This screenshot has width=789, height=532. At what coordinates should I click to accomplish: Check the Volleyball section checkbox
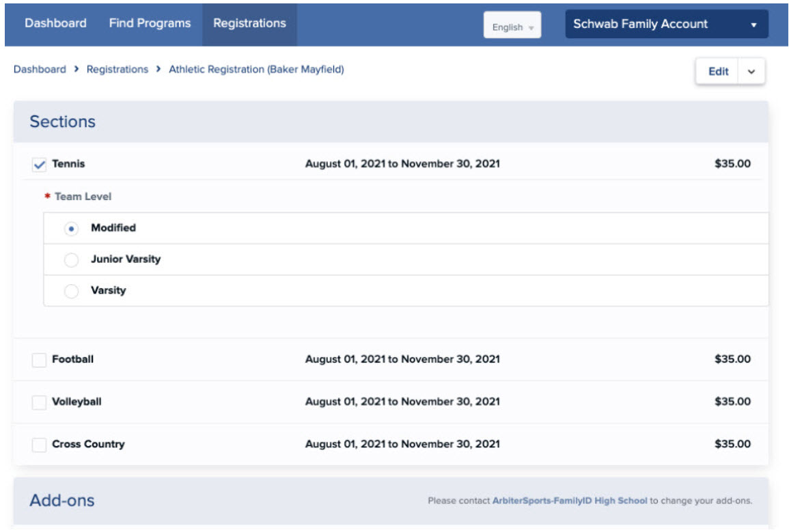coord(39,402)
